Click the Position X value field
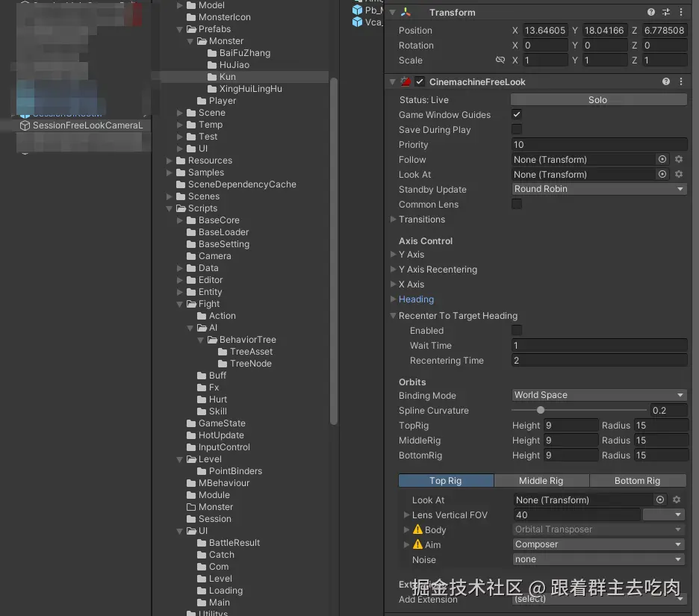 [544, 31]
